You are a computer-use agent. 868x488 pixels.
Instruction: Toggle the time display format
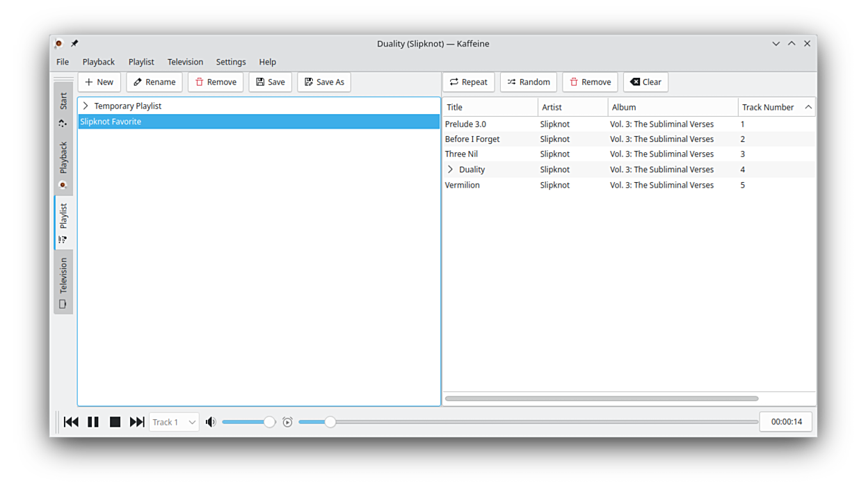tap(786, 422)
